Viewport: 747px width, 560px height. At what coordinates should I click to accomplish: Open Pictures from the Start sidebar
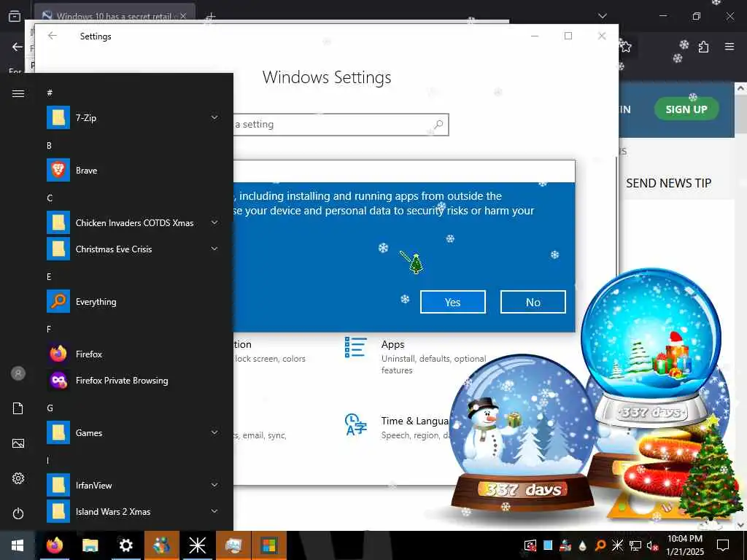pos(18,443)
